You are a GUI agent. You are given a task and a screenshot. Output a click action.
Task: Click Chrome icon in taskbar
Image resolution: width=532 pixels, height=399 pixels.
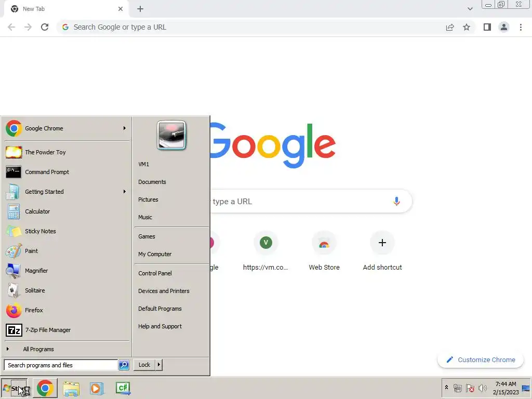pyautogui.click(x=45, y=388)
